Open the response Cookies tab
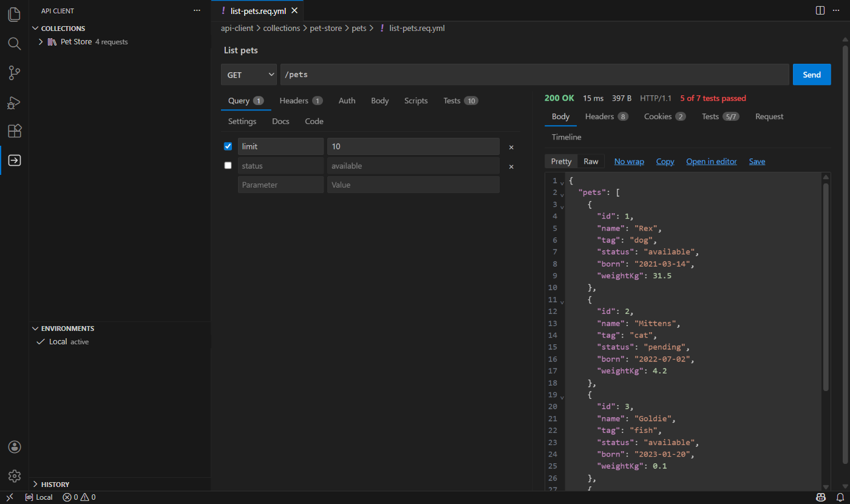The height and width of the screenshot is (504, 850). click(x=665, y=117)
